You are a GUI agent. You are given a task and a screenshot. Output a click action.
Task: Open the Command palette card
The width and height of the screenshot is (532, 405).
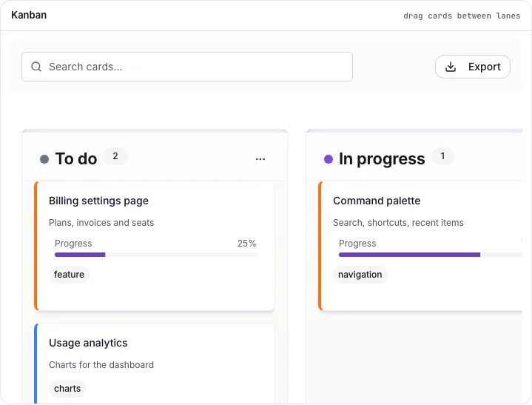[420, 246]
